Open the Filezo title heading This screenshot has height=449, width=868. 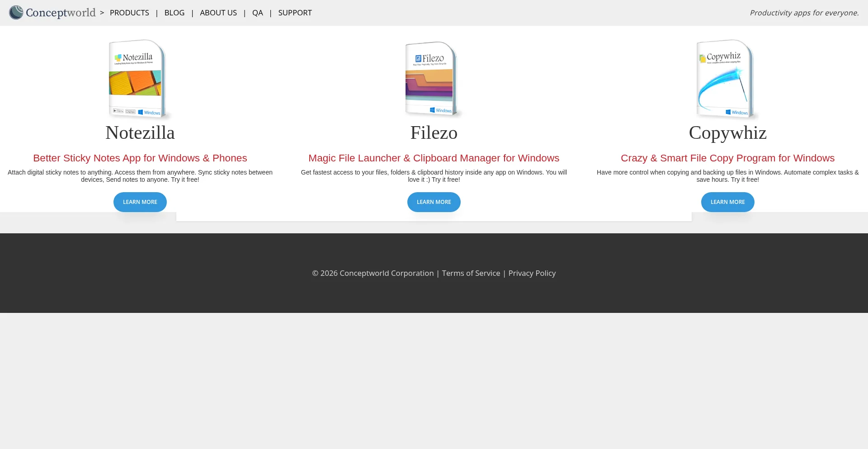click(x=434, y=132)
